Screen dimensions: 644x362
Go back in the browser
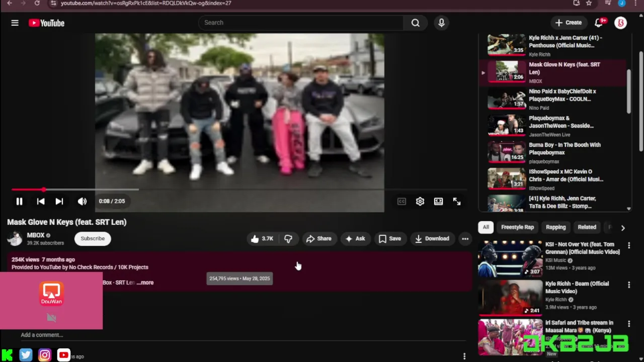[9, 3]
